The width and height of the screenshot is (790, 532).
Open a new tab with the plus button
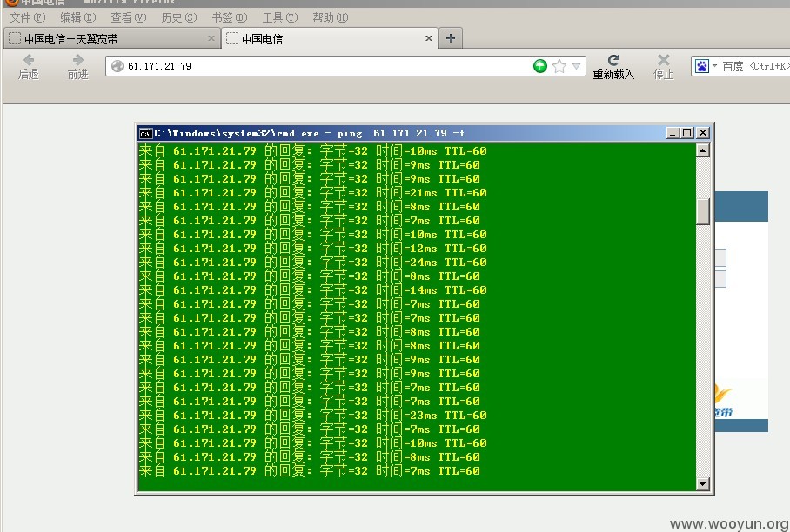click(451, 38)
